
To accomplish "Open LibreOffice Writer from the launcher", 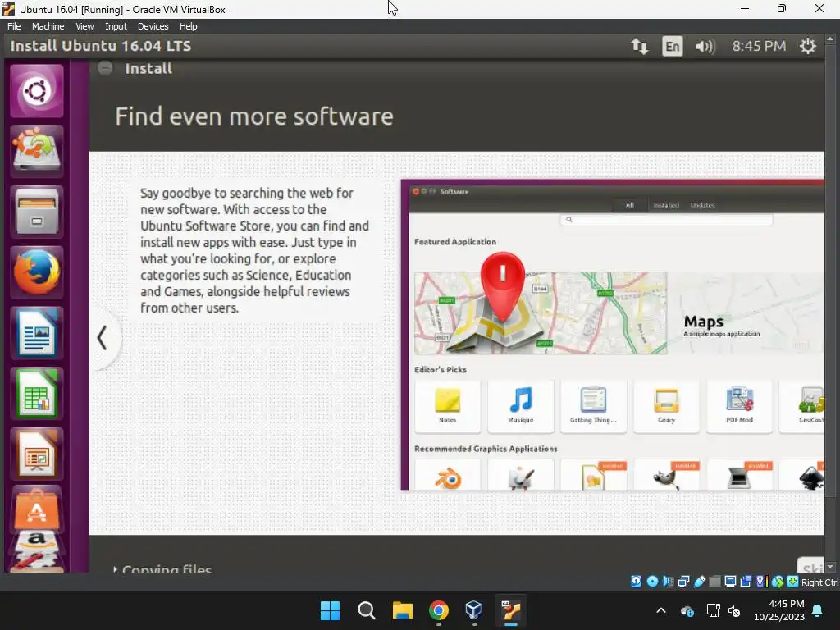I will click(x=36, y=333).
